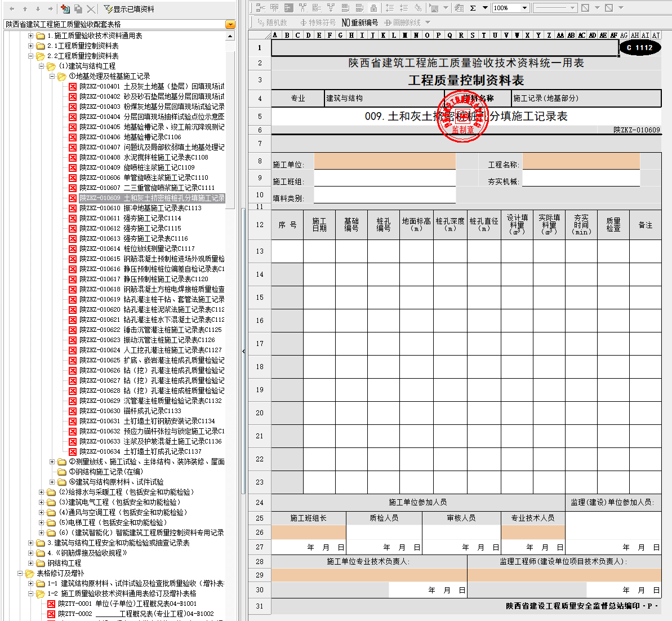Expand the (2)给排水与采暖工程 node
Image resolution: width=672 pixels, height=621 pixels.
[x=41, y=493]
